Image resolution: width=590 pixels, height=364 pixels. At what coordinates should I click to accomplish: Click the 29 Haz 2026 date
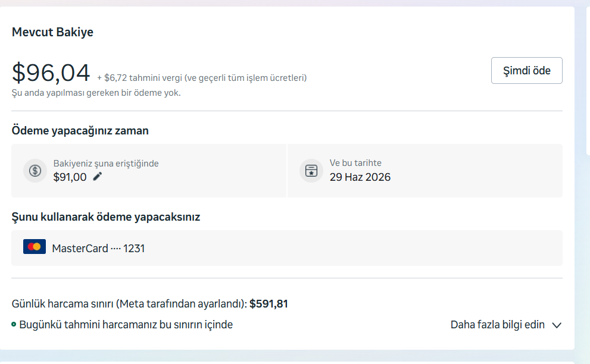360,177
